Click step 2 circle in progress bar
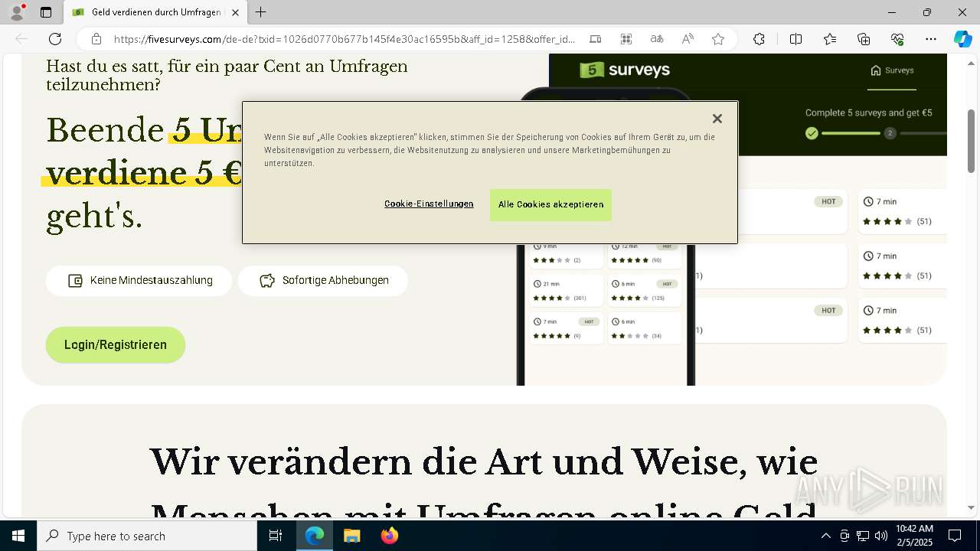This screenshot has height=551, width=980. pyautogui.click(x=890, y=133)
